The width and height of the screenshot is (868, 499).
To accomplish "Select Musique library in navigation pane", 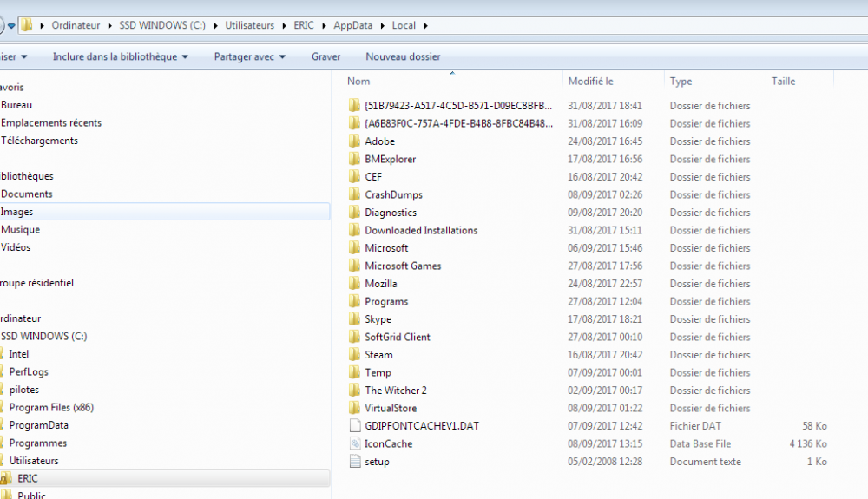I will pyautogui.click(x=21, y=229).
